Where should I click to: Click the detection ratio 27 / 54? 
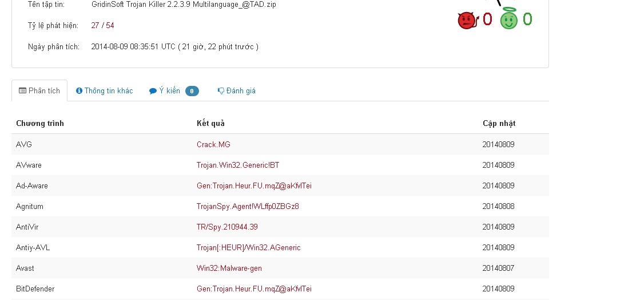[x=103, y=26]
